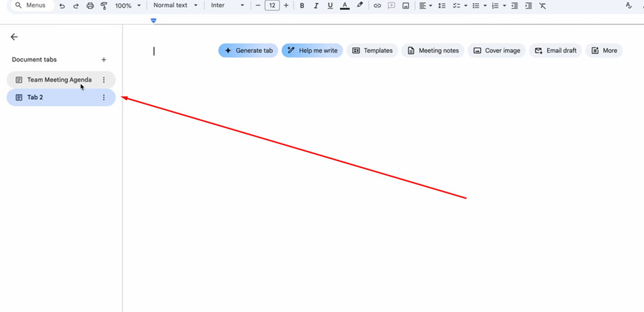
Task: Expand the align options arrow
Action: click(x=430, y=6)
